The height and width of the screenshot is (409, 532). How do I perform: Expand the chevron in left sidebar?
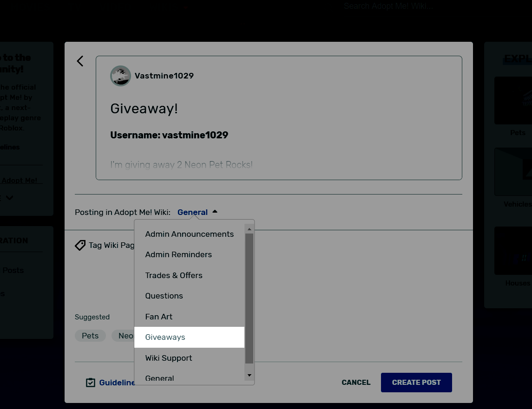(x=9, y=197)
